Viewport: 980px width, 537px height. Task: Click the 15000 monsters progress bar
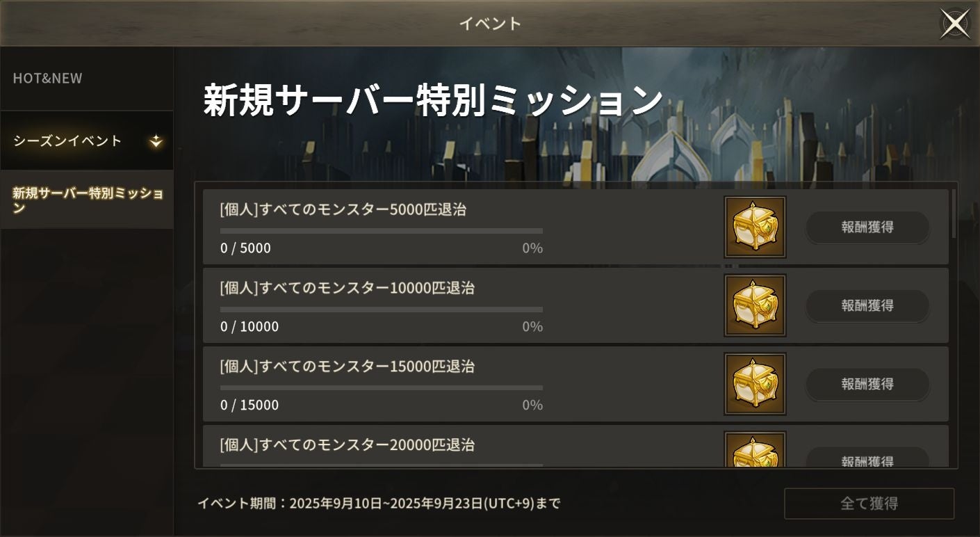pyautogui.click(x=381, y=388)
